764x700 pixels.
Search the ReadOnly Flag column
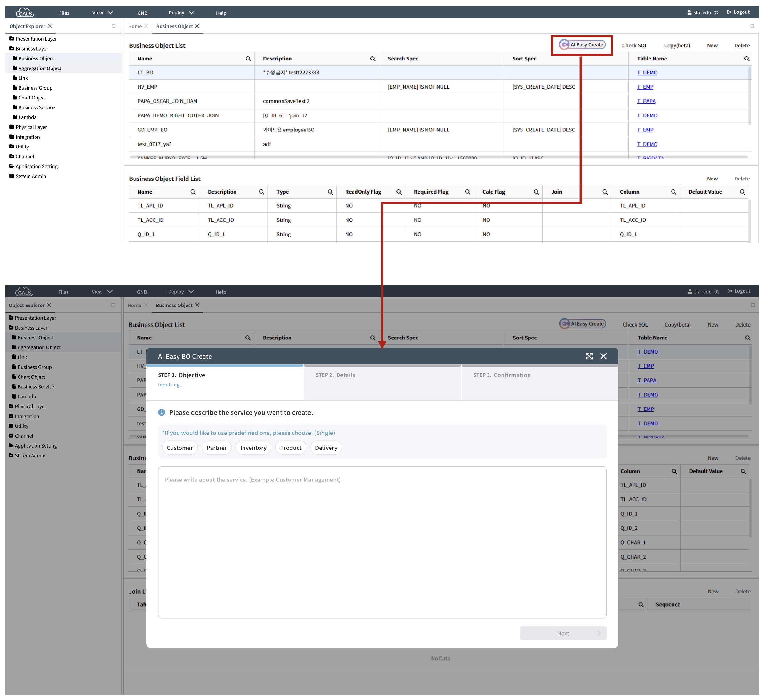(399, 192)
